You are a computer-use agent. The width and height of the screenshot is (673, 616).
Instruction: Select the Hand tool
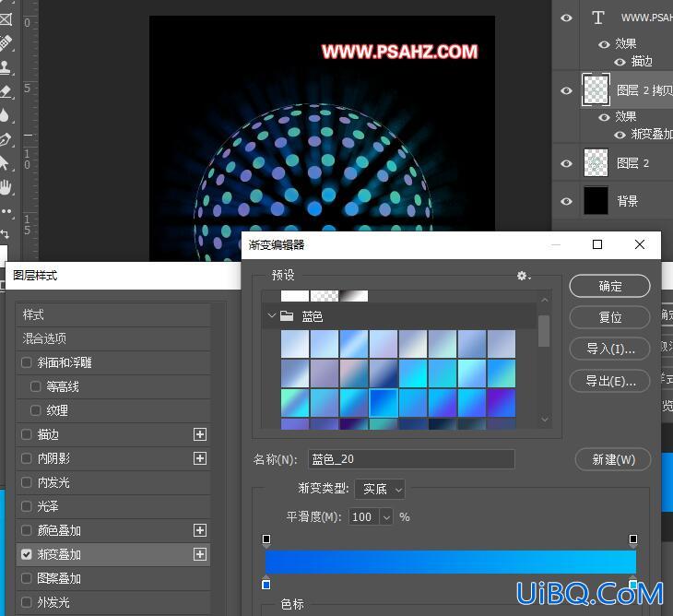(x=6, y=187)
